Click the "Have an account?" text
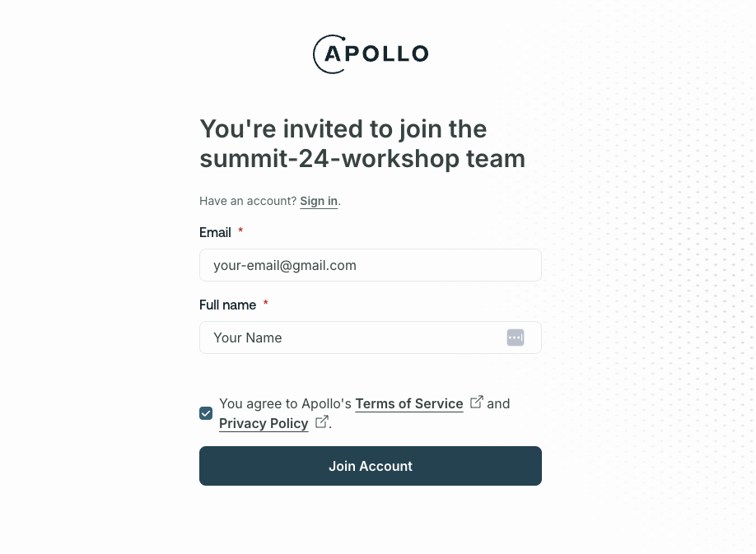This screenshot has height=554, width=756. (248, 201)
